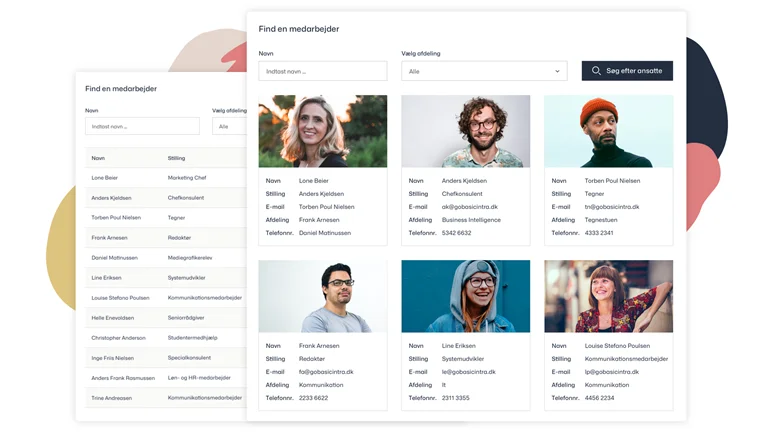This screenshot has height=432, width=768.
Task: Click phone number 5342 6632
Action: tap(456, 233)
